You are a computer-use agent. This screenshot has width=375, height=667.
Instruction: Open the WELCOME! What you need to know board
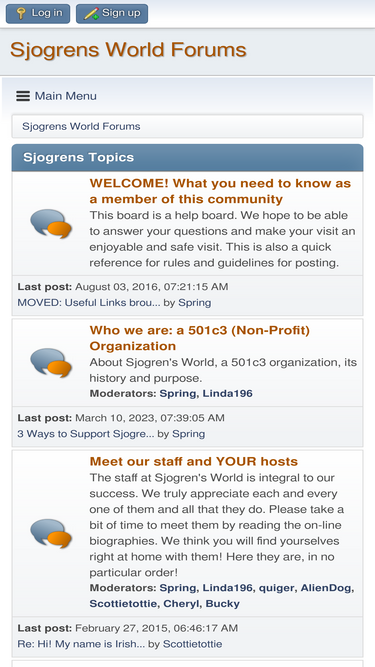point(220,191)
